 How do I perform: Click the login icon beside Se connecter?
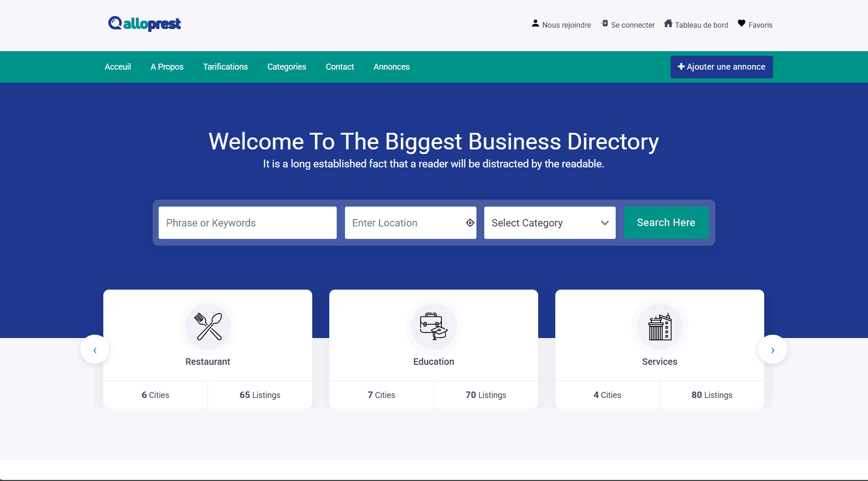pyautogui.click(x=605, y=24)
